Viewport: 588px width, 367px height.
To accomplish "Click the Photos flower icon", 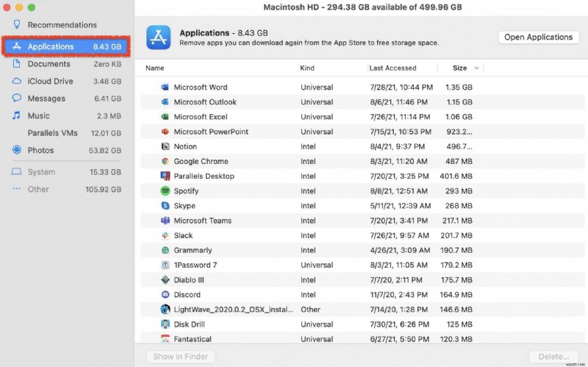I will point(16,150).
